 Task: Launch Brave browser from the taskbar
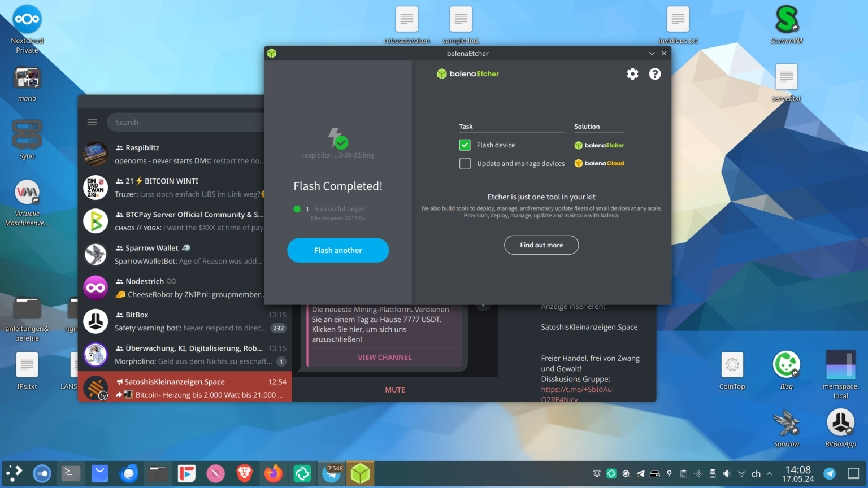(244, 473)
